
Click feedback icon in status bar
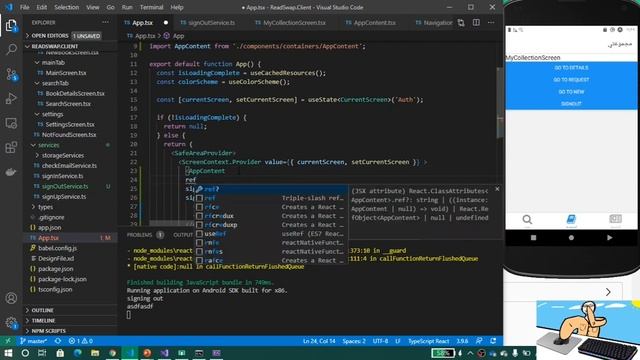pos(479,341)
